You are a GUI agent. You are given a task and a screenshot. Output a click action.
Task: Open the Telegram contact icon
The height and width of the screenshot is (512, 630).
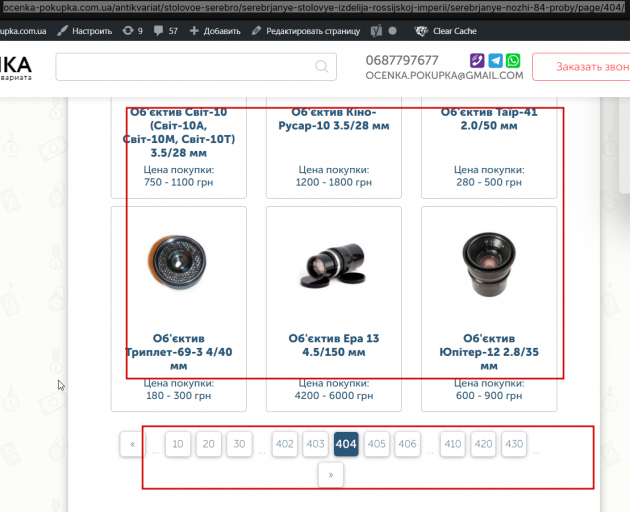(x=495, y=61)
